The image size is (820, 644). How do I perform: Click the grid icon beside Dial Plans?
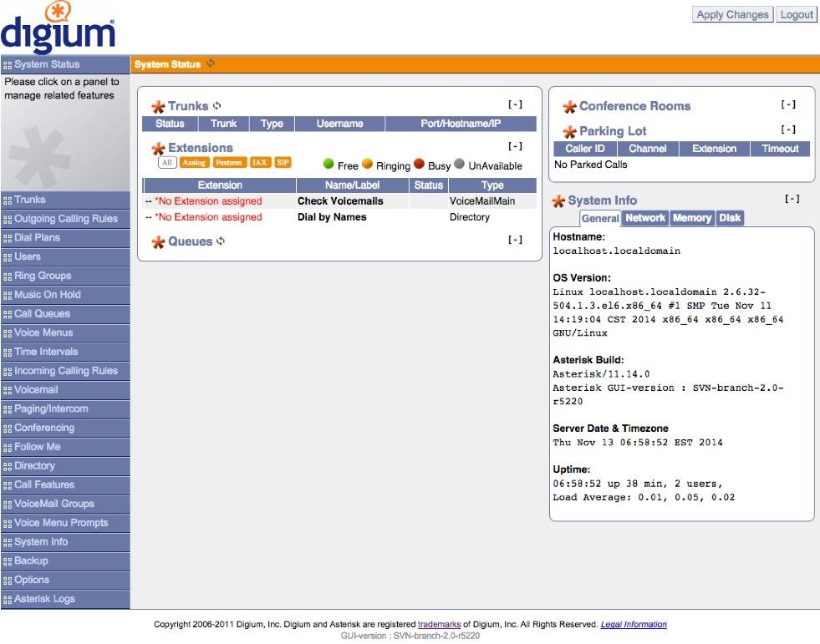[x=8, y=238]
